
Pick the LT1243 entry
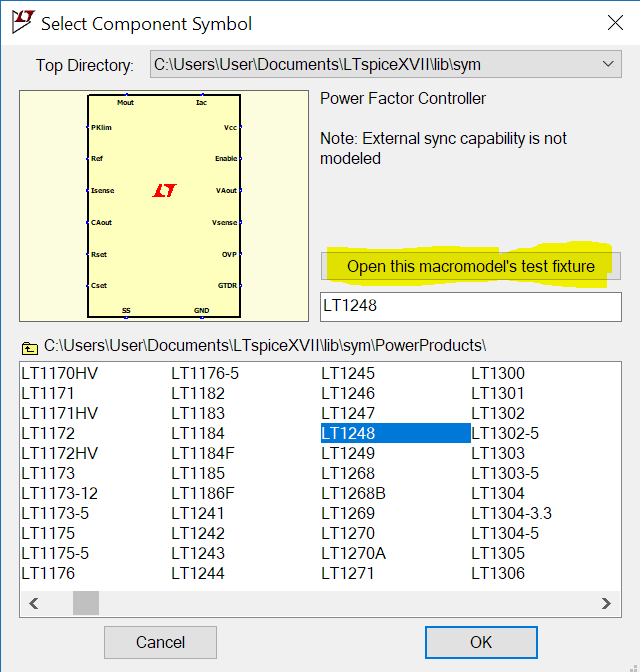(x=198, y=553)
